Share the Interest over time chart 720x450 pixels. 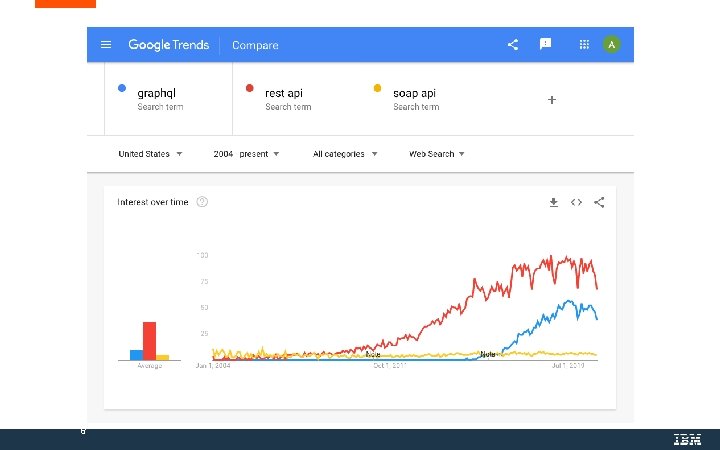pos(599,202)
